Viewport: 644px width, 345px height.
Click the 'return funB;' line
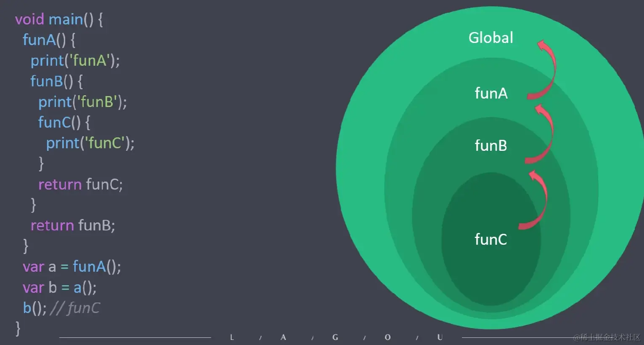(x=73, y=225)
